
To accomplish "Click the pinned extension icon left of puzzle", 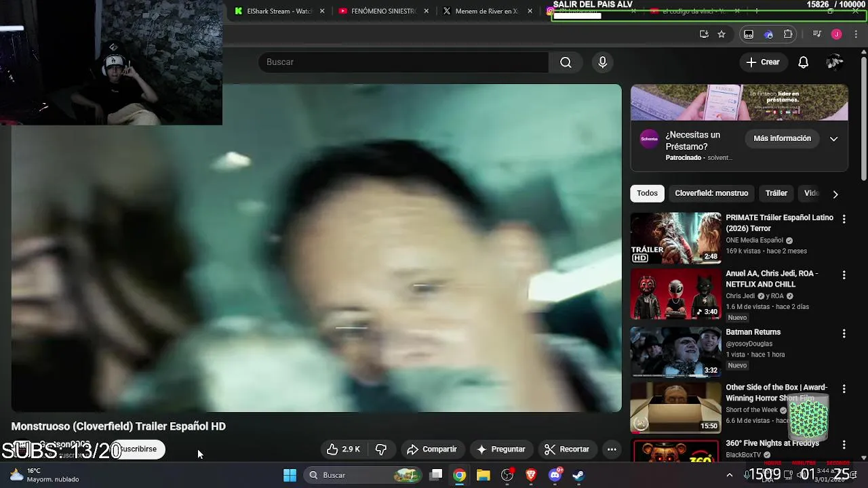I will 768,34.
